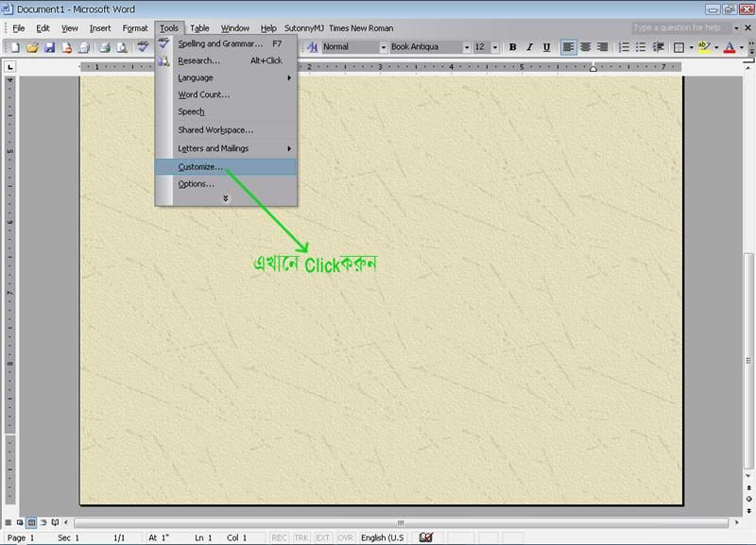
Task: Create a new blank document
Action: [x=16, y=47]
